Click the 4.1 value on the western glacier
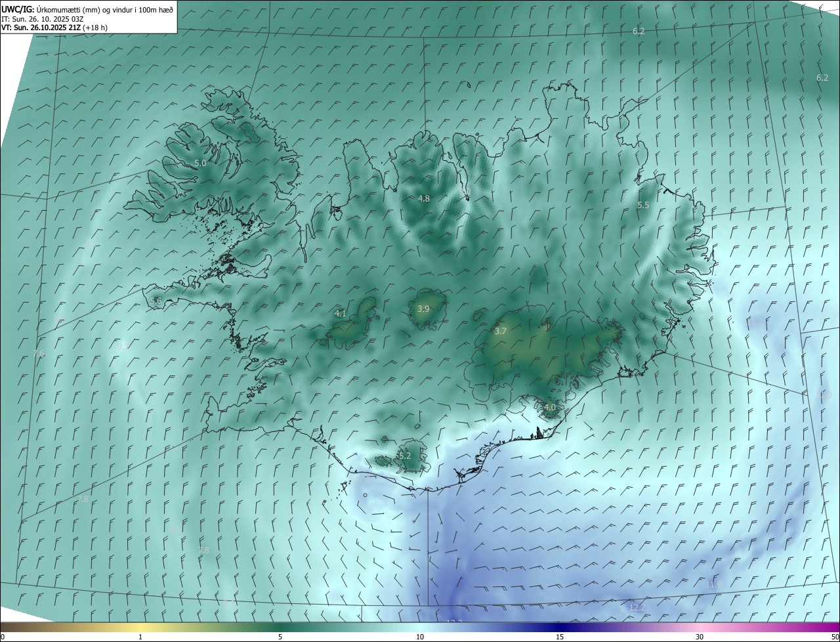840x642 pixels. (x=340, y=314)
